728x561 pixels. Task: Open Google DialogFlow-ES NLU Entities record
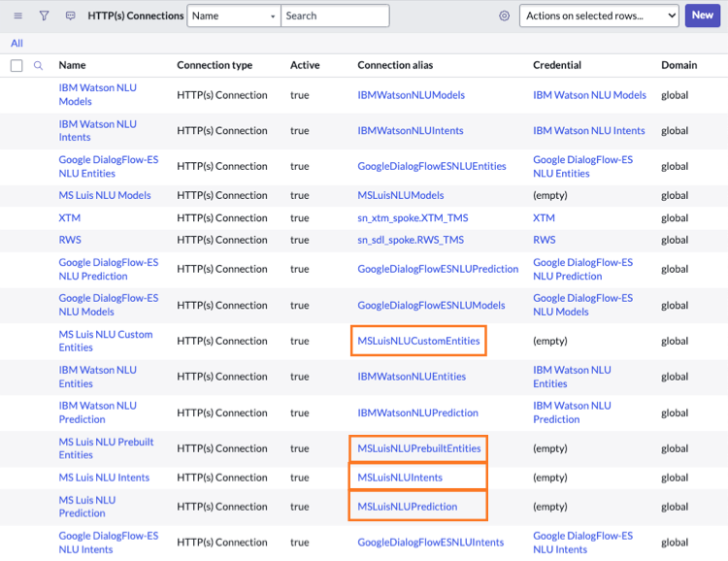[x=109, y=166]
